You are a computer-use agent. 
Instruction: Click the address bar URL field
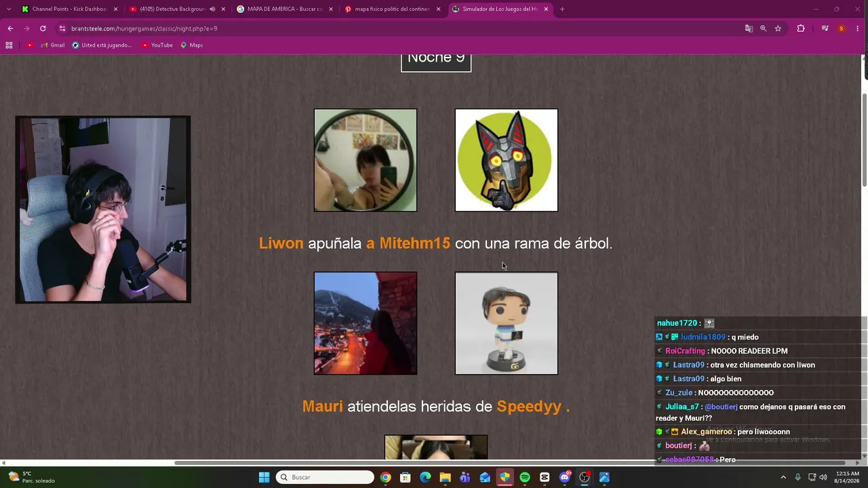click(400, 28)
